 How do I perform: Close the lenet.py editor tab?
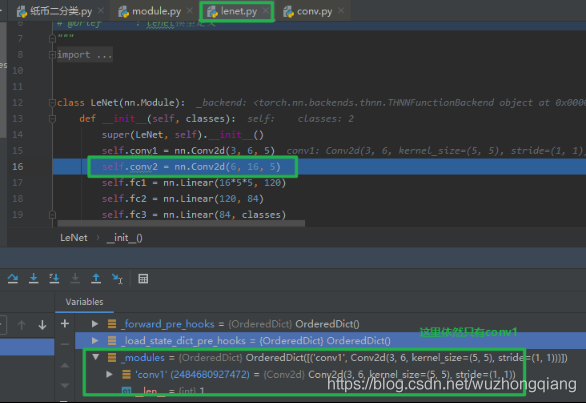pos(265,11)
